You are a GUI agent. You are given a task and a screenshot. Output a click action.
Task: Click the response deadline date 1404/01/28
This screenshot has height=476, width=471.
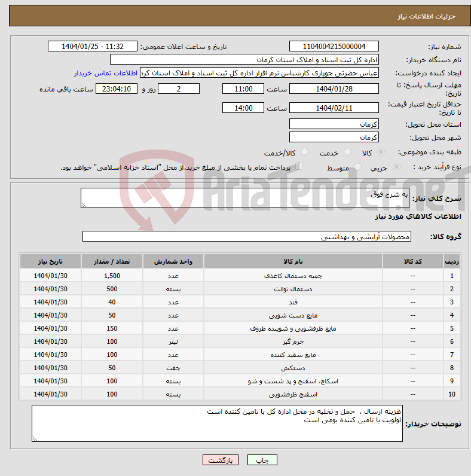(x=334, y=89)
